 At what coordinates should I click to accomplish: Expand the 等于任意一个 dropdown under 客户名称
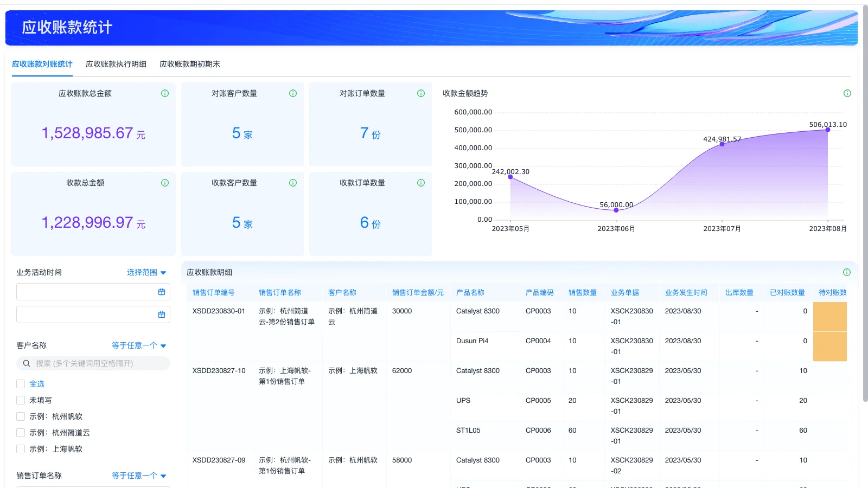pos(139,345)
